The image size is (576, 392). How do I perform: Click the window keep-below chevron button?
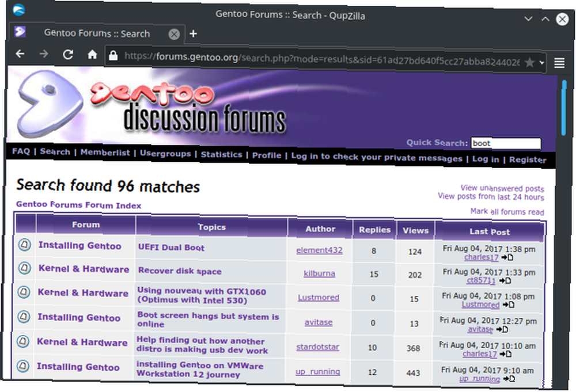pos(528,18)
